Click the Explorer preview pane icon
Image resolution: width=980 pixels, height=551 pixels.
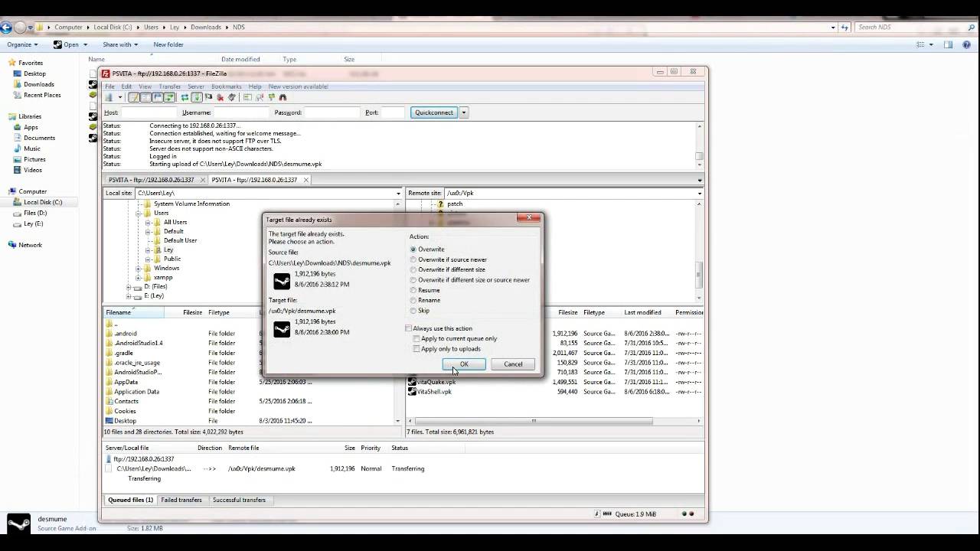[x=948, y=44]
